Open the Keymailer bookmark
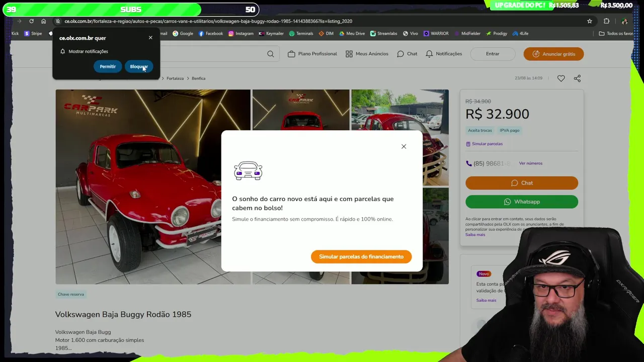Image resolution: width=644 pixels, height=362 pixels. pyautogui.click(x=271, y=34)
